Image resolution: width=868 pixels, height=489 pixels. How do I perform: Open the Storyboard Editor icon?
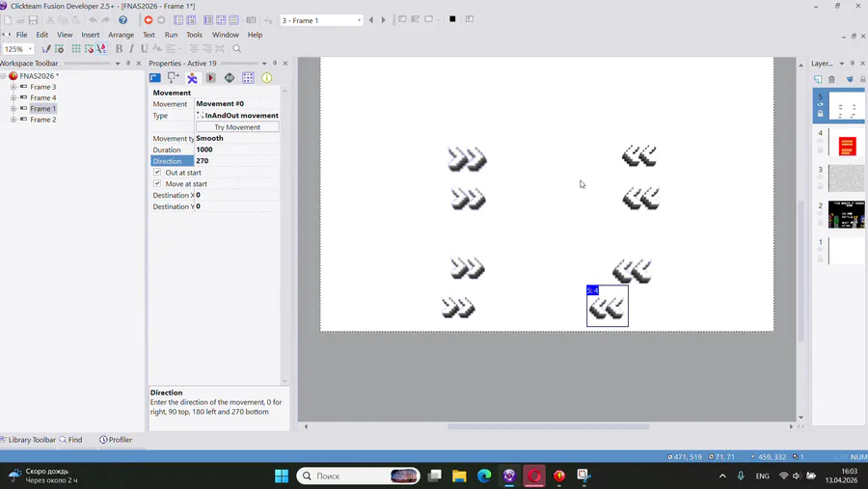pos(178,20)
